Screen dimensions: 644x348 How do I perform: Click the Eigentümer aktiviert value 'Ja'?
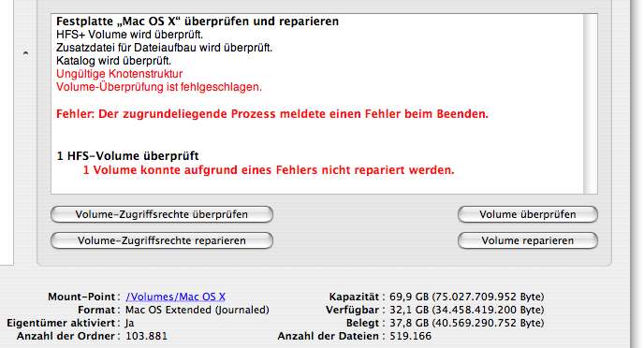(130, 323)
